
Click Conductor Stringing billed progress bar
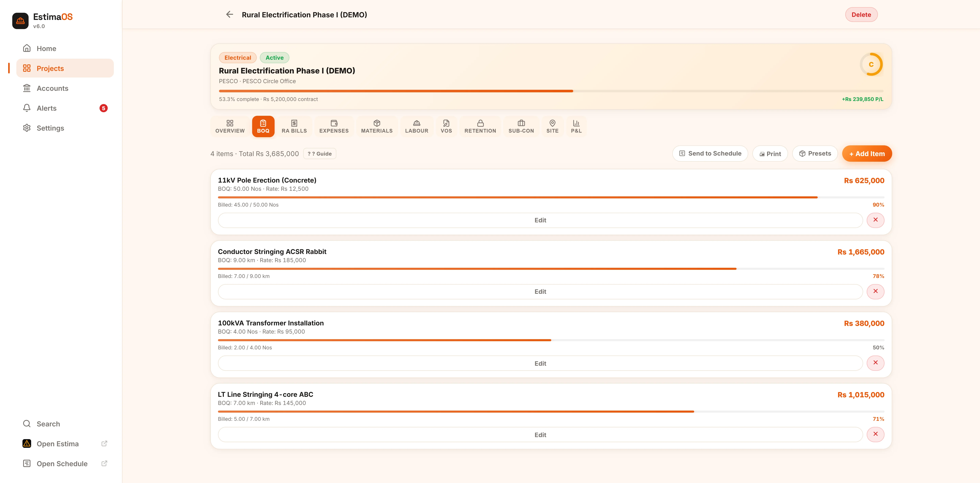point(551,269)
